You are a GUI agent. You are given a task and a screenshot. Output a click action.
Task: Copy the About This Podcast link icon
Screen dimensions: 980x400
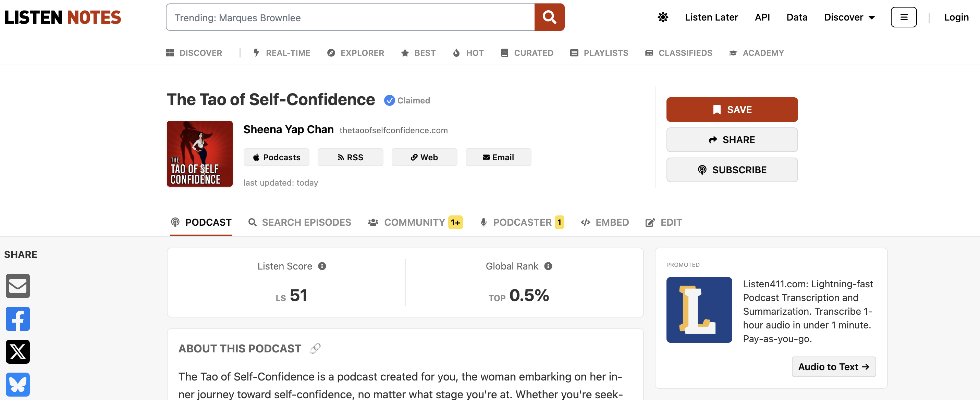(x=315, y=348)
